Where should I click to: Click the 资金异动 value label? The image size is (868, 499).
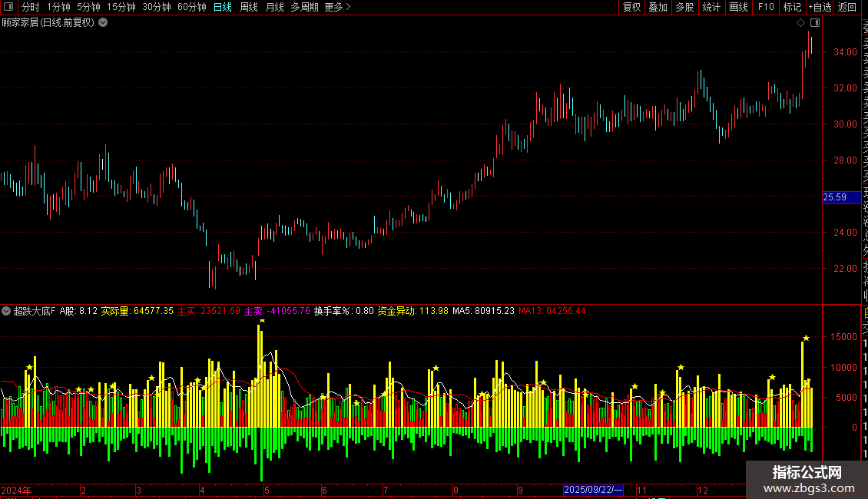point(413,311)
